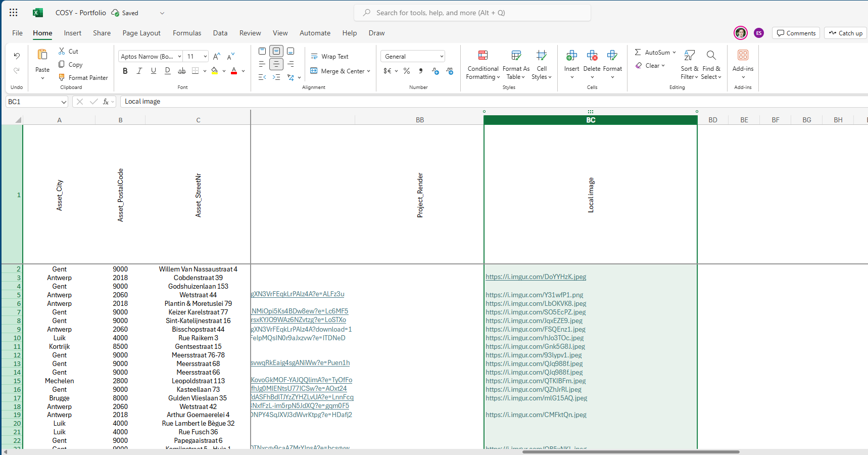Decrease font size with A-down icon
Viewport: 868px width, 455px height.
click(231, 56)
